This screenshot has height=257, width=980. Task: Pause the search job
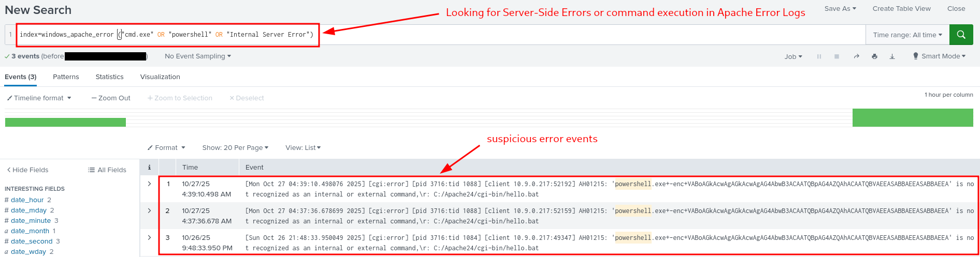click(819, 56)
